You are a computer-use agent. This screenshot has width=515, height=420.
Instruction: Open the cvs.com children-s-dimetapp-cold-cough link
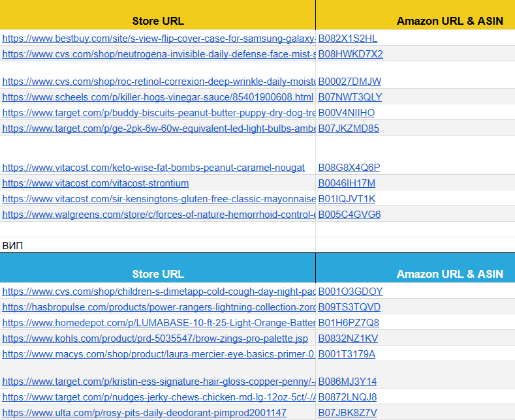pyautogui.click(x=159, y=292)
